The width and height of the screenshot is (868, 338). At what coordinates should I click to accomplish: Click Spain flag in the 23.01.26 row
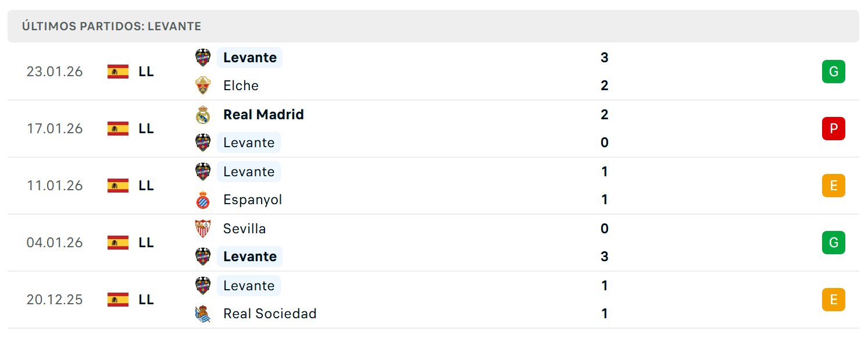click(x=118, y=72)
